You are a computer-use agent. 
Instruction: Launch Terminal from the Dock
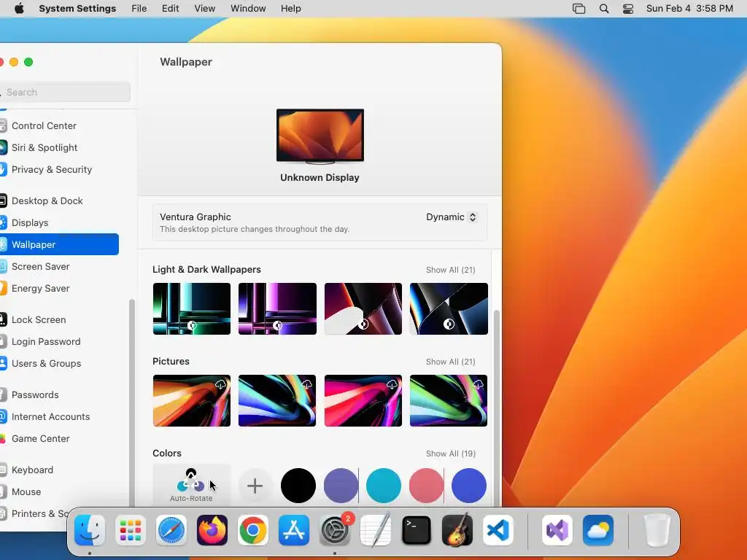[x=417, y=531]
